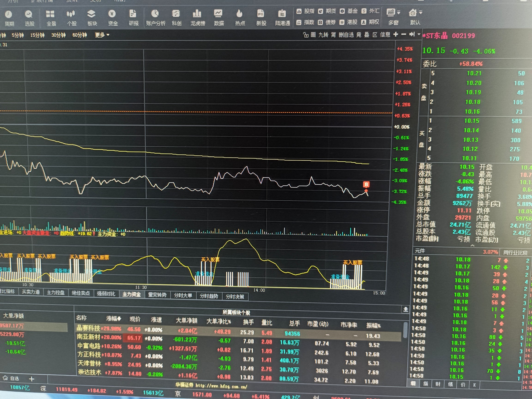This screenshot has height=399, width=532.
Task: Expand the 默认 layout dropdown arrow
Action: pos(421,12)
